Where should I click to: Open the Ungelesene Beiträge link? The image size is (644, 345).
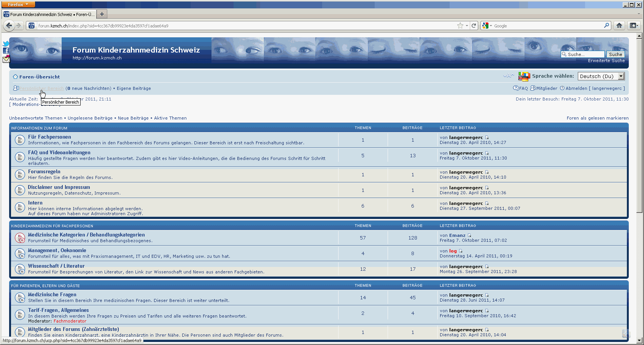click(x=90, y=118)
